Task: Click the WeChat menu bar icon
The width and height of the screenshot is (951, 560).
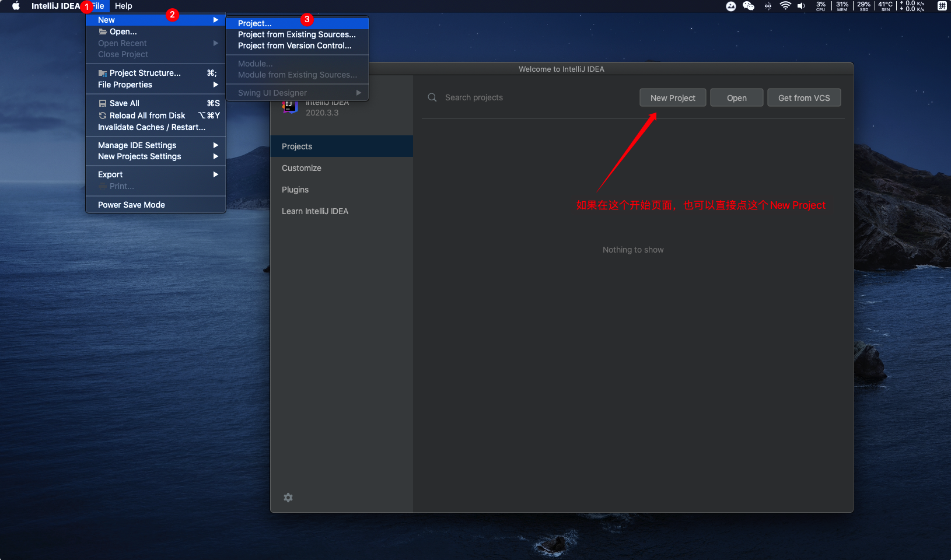Action: (749, 6)
